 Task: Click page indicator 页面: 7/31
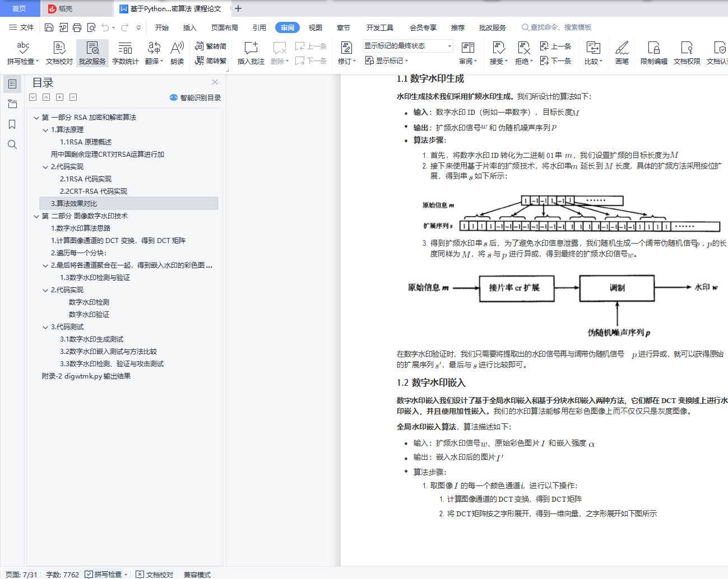(x=21, y=575)
